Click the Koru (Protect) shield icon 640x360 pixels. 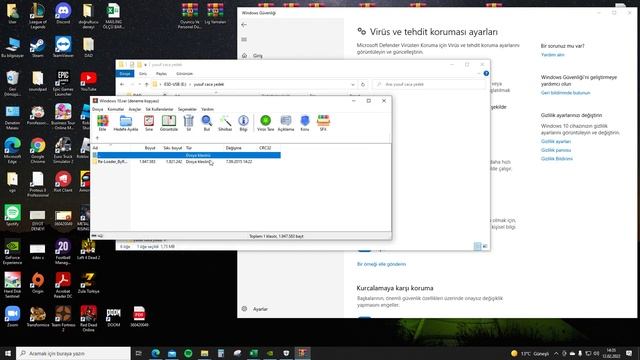pos(305,122)
